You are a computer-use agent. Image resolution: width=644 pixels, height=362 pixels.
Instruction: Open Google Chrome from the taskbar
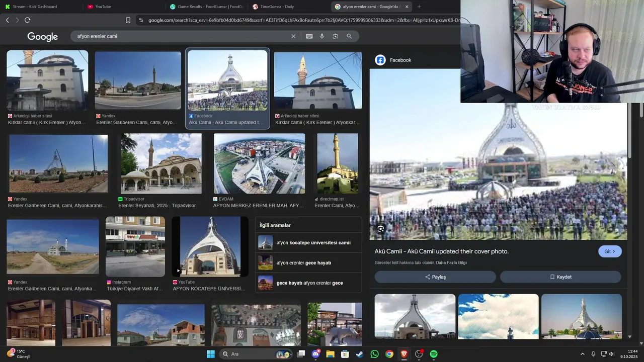[x=389, y=354]
